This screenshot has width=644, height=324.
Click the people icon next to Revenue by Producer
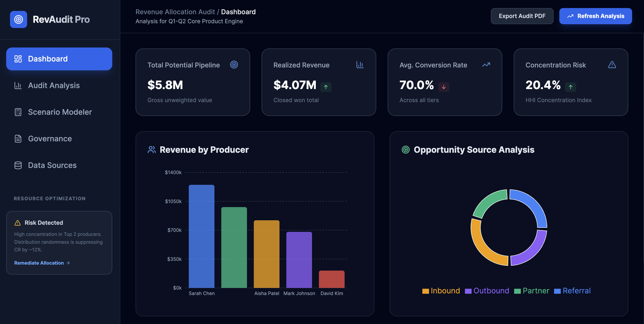tap(151, 150)
